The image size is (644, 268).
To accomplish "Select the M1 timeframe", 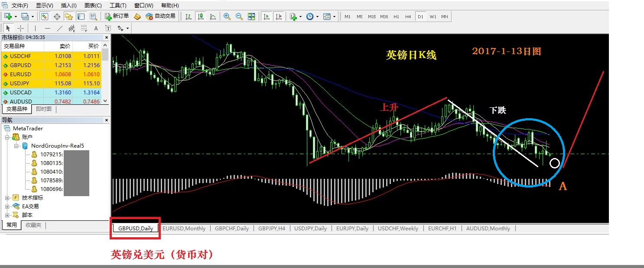I will pos(348,16).
